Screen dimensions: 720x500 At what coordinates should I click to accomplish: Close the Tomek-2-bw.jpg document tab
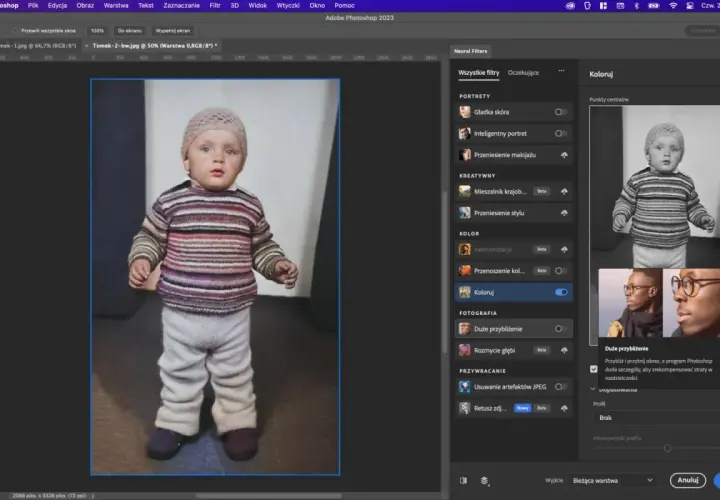click(x=86, y=46)
